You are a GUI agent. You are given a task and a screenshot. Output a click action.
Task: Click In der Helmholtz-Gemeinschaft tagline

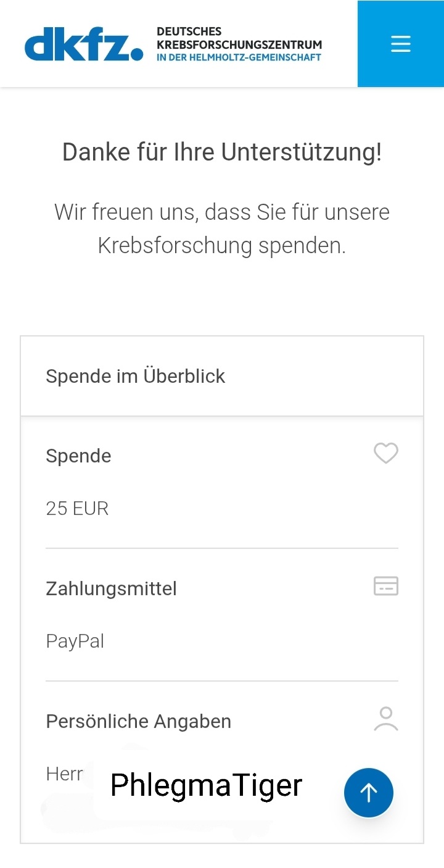(x=239, y=57)
